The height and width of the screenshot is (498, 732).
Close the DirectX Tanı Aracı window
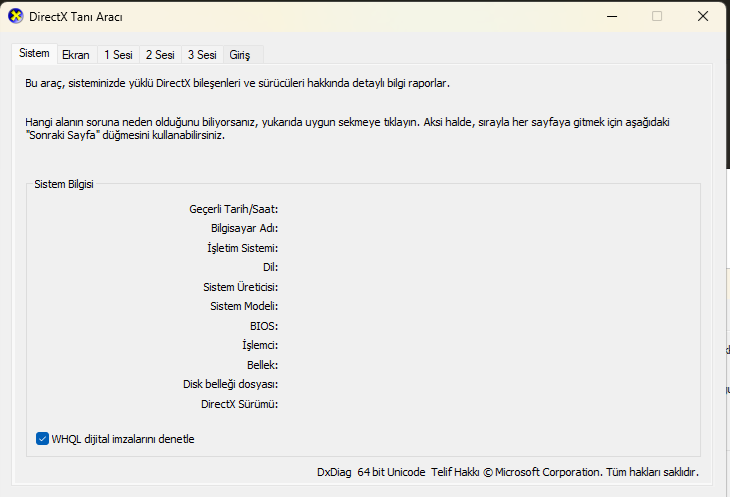(703, 16)
